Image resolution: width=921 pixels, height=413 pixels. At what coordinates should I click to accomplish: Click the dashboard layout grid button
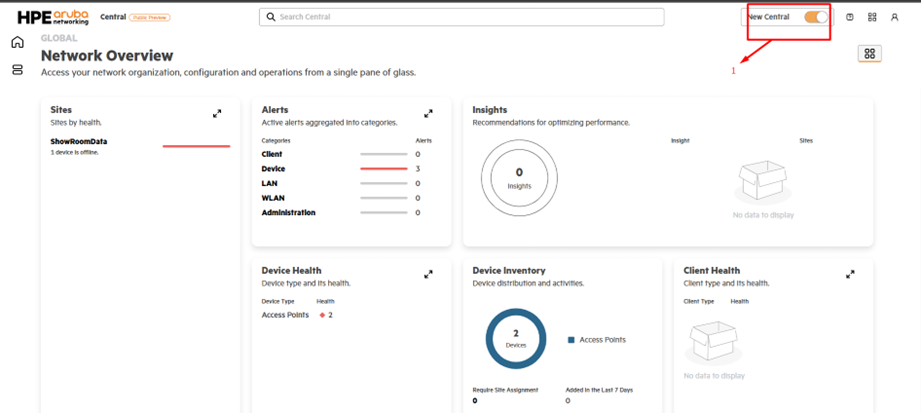870,53
